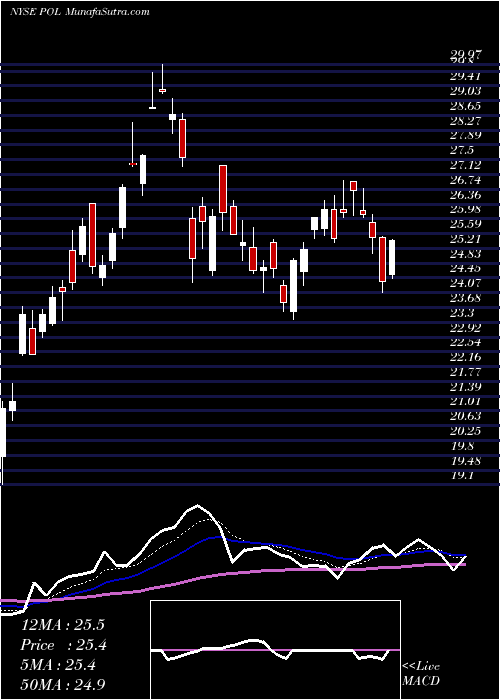500x700 pixels.
Task: Click the 19.1 price level label
Action: pyautogui.click(x=462, y=475)
